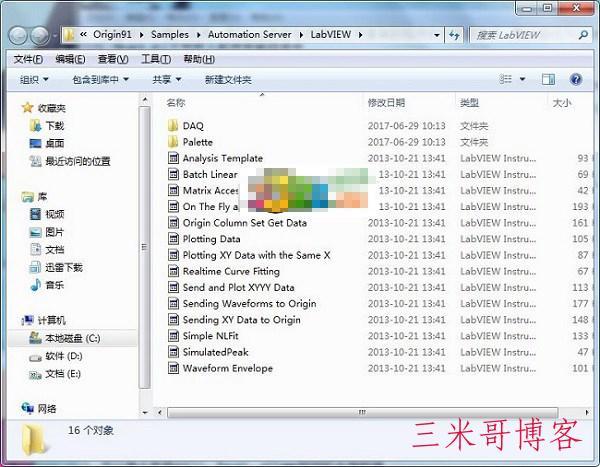This screenshot has height=467, width=600.
Task: Select the Realtime Curve Fitting icon
Action: pyautogui.click(x=173, y=271)
